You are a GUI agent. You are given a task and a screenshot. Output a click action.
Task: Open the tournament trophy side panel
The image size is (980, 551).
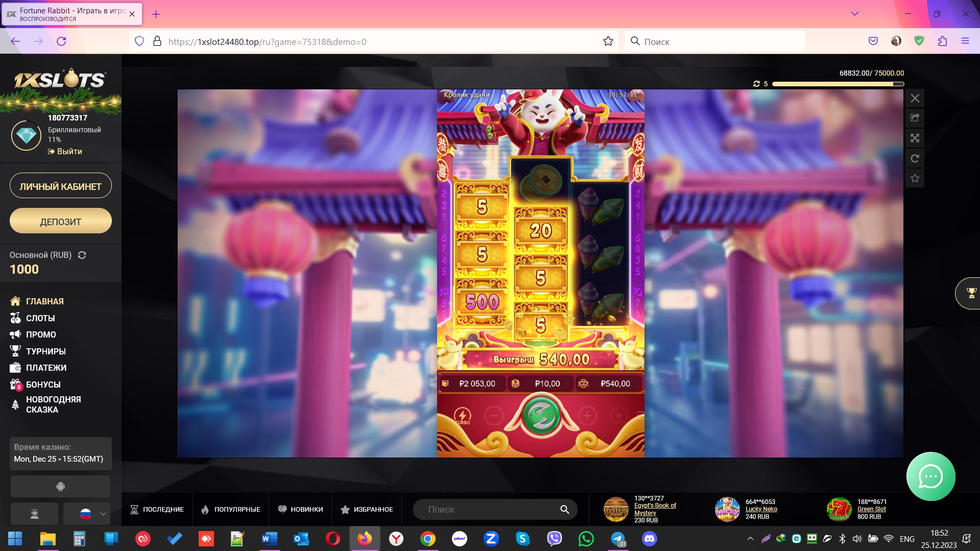coord(970,293)
